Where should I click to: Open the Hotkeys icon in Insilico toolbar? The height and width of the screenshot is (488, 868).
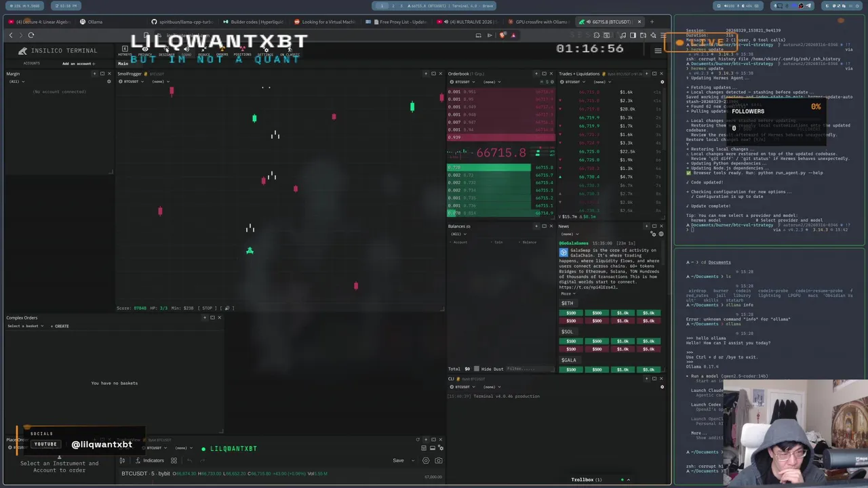[x=125, y=50]
